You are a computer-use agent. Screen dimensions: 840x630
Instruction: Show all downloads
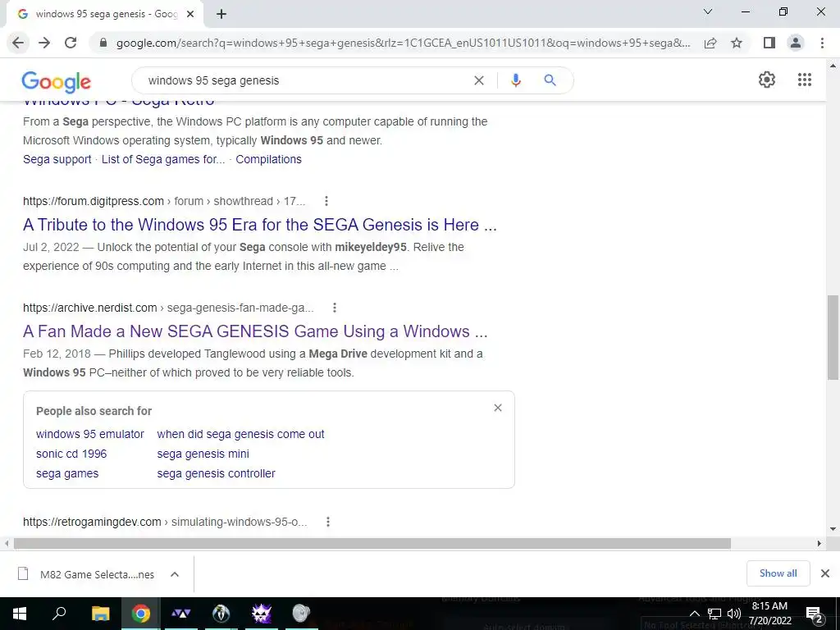click(778, 573)
